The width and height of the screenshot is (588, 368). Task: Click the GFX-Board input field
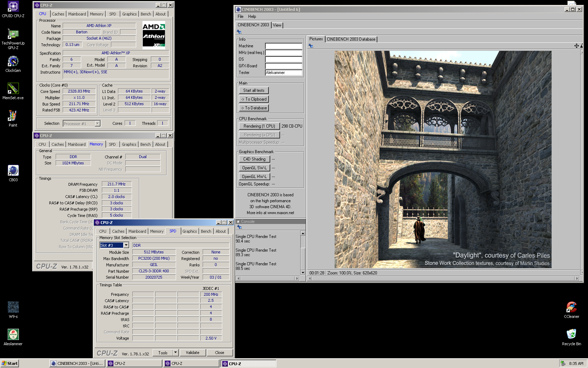click(283, 66)
